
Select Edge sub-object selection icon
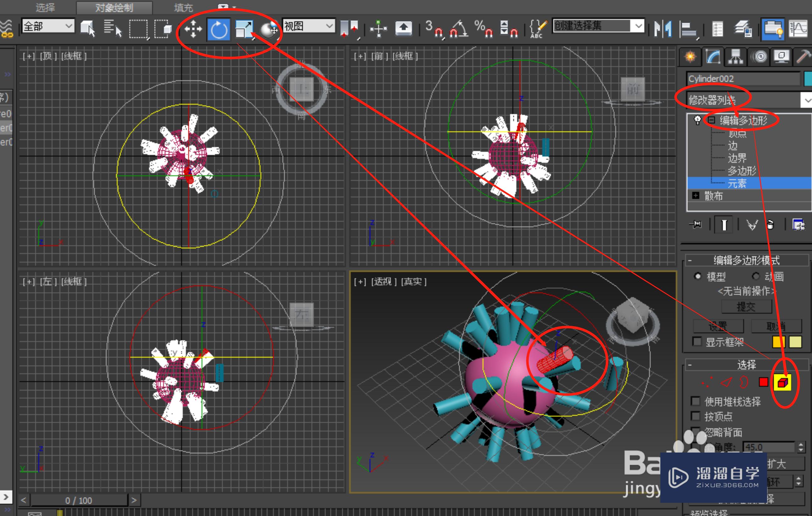726,382
